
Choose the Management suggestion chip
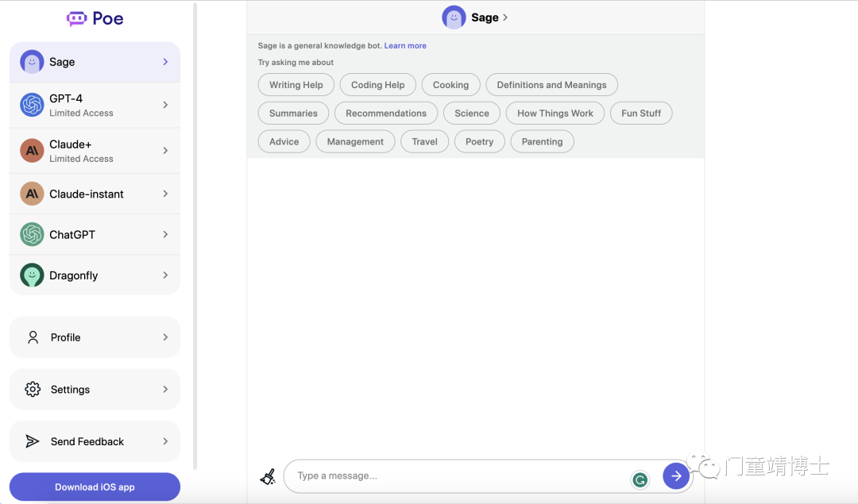[355, 141]
